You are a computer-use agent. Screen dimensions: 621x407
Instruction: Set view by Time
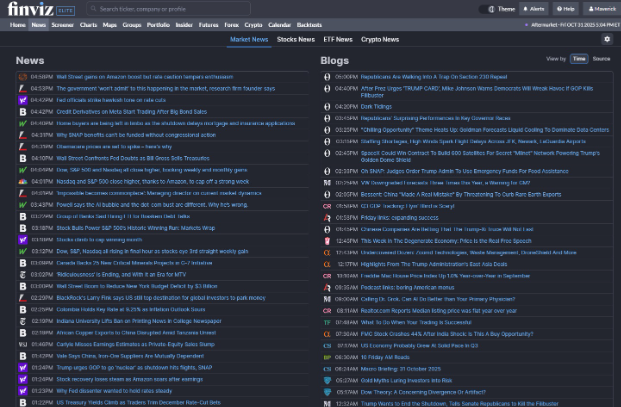579,59
